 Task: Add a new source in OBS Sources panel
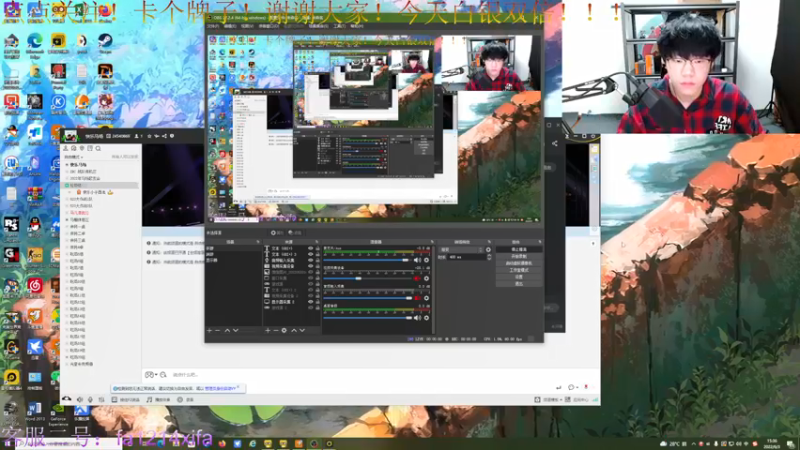[267, 331]
